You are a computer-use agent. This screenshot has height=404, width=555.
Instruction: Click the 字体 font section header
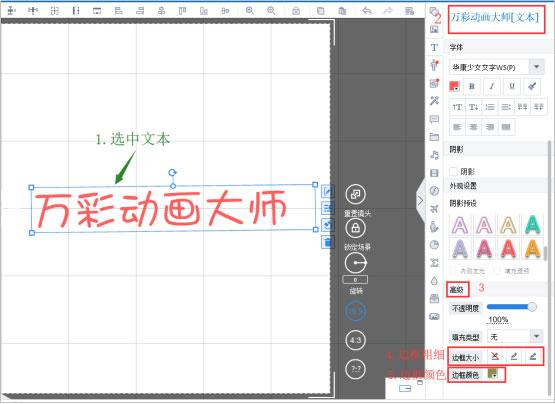[456, 47]
